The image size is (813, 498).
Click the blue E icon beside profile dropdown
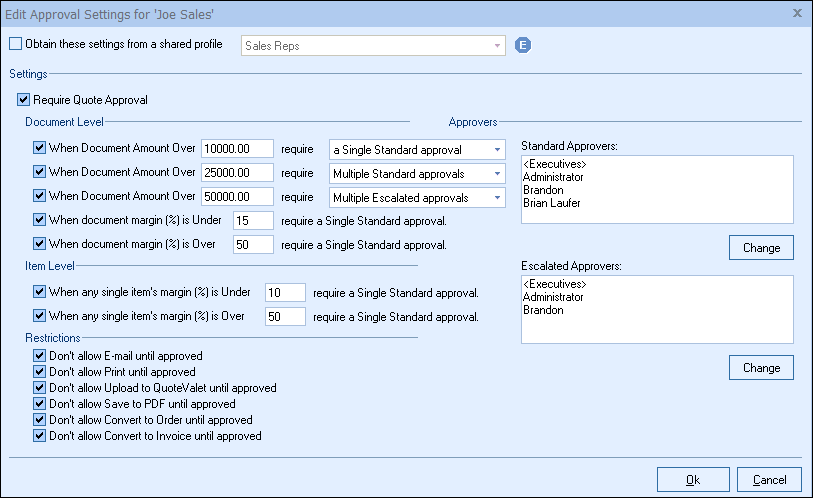pos(522,45)
